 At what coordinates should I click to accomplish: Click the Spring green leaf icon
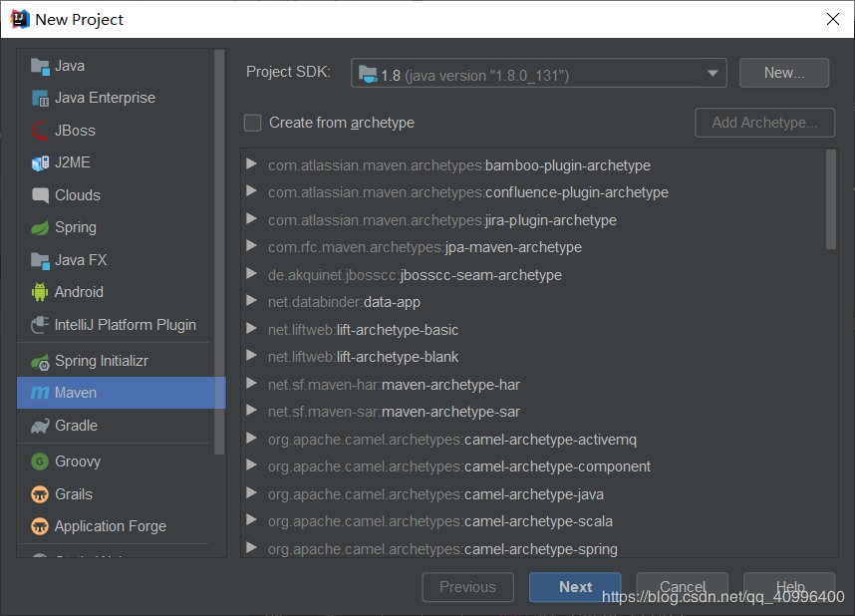coord(40,227)
